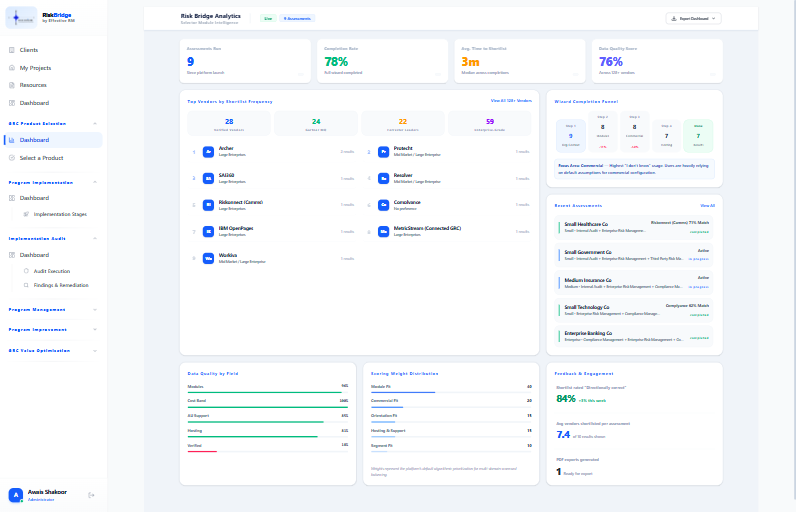Open the Export Dashboard dropdown
This screenshot has width=796, height=512.
point(693,18)
